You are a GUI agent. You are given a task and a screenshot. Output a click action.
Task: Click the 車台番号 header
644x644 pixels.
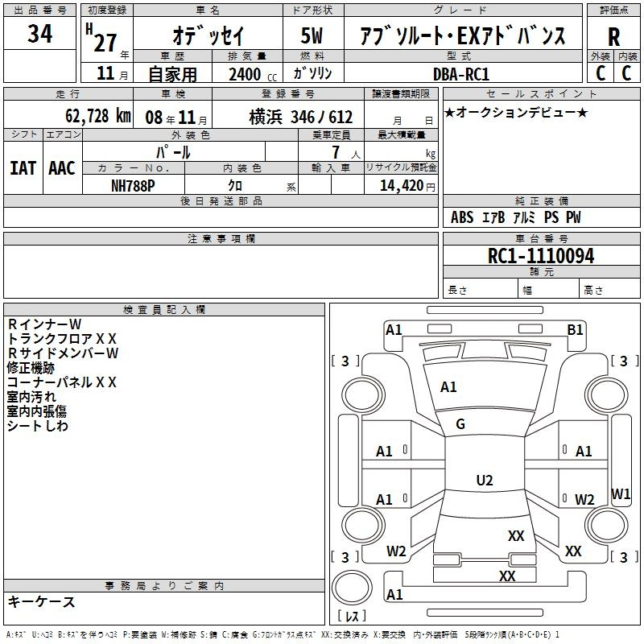pyautogui.click(x=541, y=238)
